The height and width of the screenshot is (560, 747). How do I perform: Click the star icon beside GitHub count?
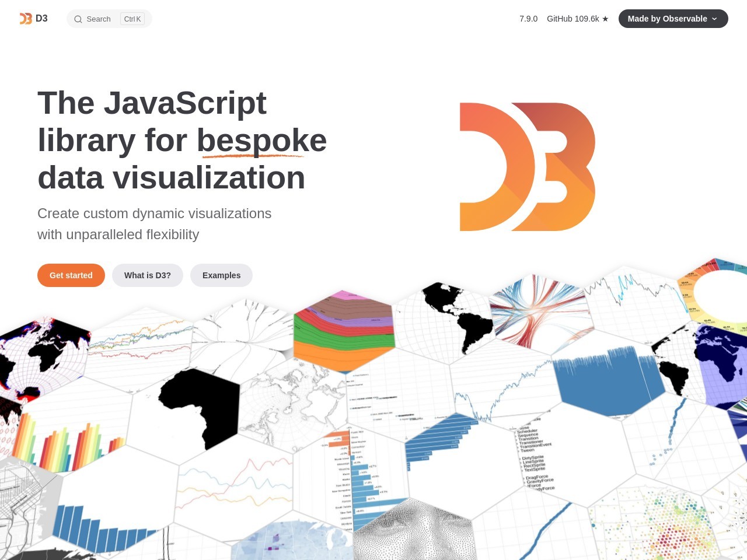605,19
